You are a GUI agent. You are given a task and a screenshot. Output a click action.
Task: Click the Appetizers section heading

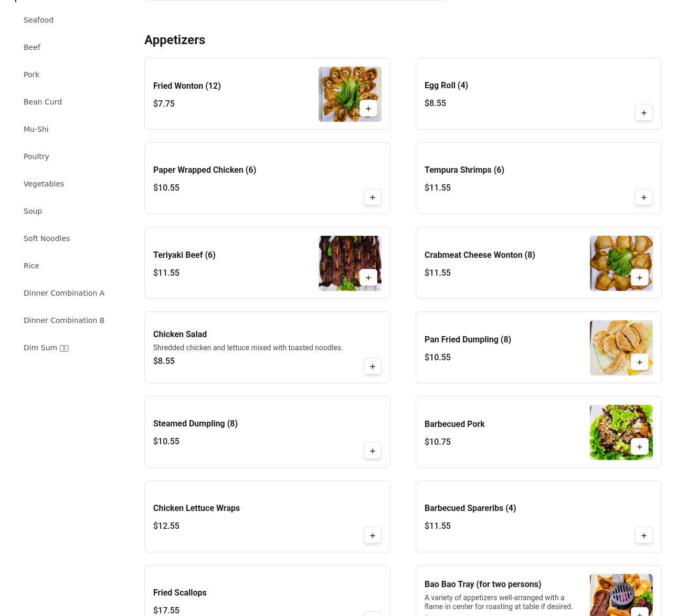pos(175,40)
